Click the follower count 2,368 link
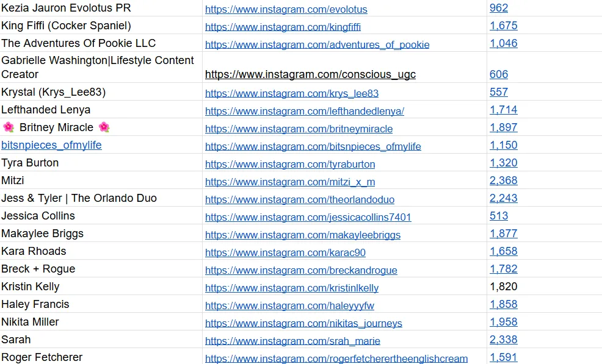 [x=503, y=180]
